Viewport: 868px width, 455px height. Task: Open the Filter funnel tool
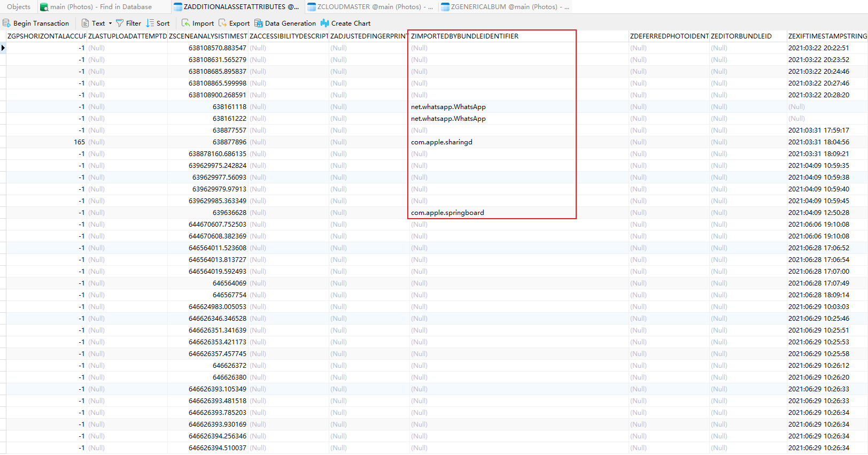tap(120, 23)
